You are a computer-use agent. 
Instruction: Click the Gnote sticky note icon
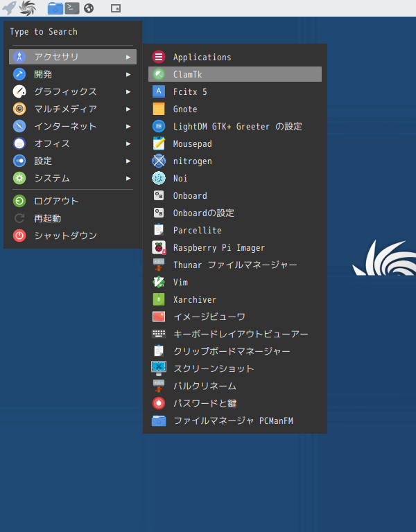(x=159, y=109)
